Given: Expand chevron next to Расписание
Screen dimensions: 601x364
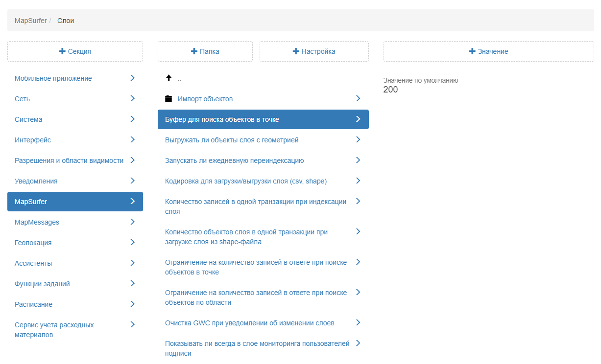Looking at the screenshot, I should pyautogui.click(x=132, y=304).
